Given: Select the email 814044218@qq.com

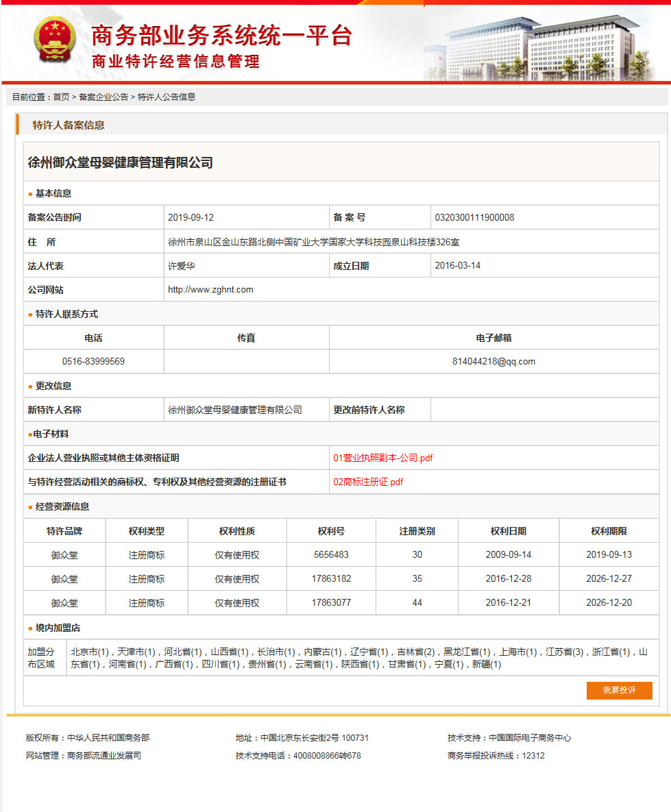Looking at the screenshot, I should (x=493, y=362).
